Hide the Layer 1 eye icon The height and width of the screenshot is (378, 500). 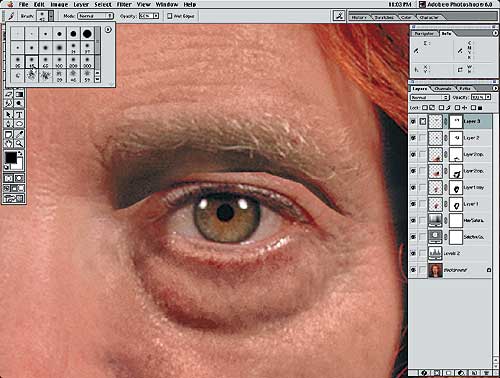tap(413, 204)
